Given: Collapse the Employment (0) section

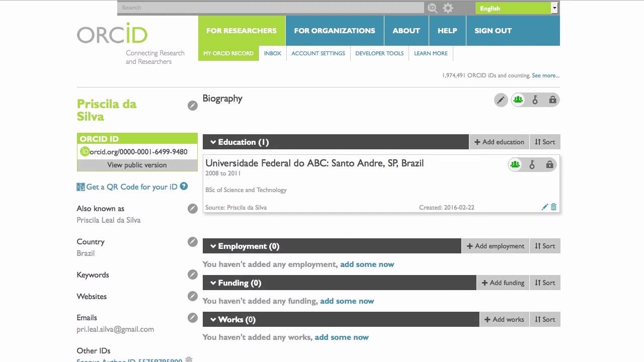Looking at the screenshot, I should point(213,246).
